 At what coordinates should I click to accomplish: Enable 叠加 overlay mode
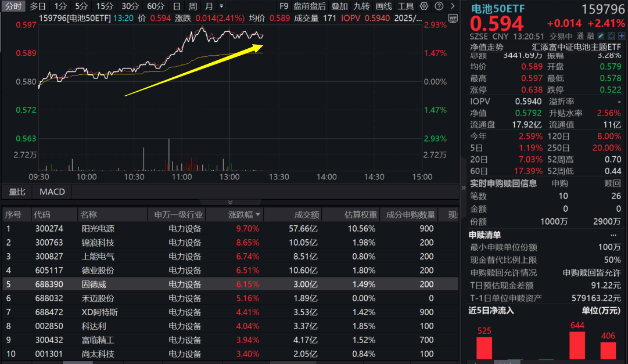[x=340, y=6]
